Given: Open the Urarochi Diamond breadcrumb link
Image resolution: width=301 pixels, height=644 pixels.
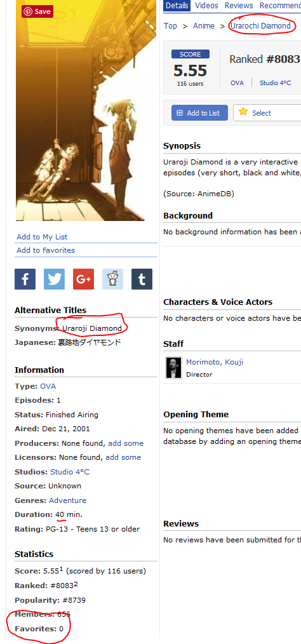Looking at the screenshot, I should pyautogui.click(x=260, y=26).
